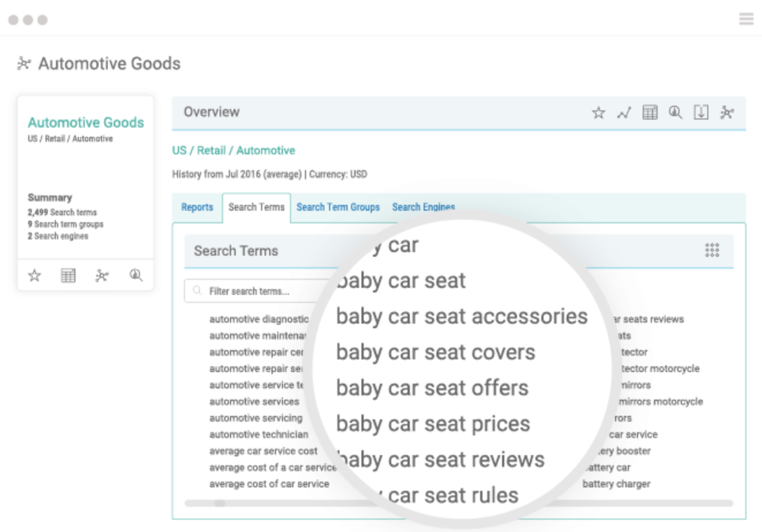Viewport: 762px width, 532px height.
Task: Star the Automotive Goods sidebar card
Action: pos(34,276)
